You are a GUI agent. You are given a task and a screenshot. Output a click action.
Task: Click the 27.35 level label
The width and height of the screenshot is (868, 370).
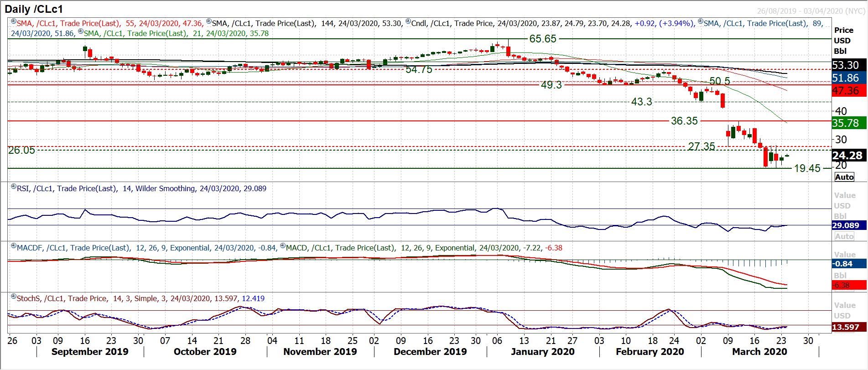click(x=702, y=146)
